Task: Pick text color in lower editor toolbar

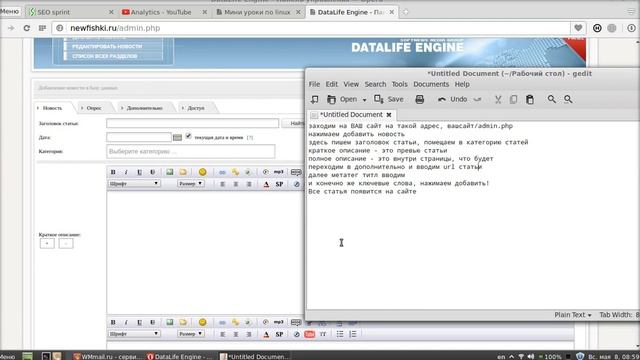Action: pos(266,335)
